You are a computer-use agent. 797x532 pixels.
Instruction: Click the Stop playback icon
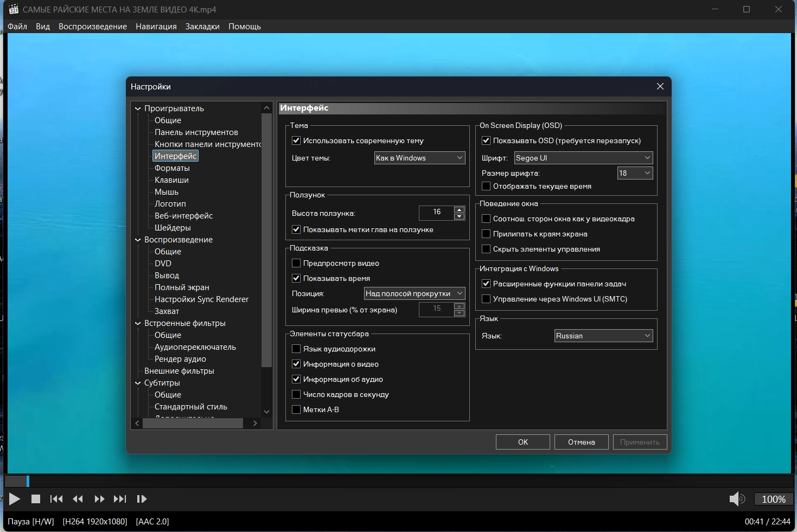[36, 499]
